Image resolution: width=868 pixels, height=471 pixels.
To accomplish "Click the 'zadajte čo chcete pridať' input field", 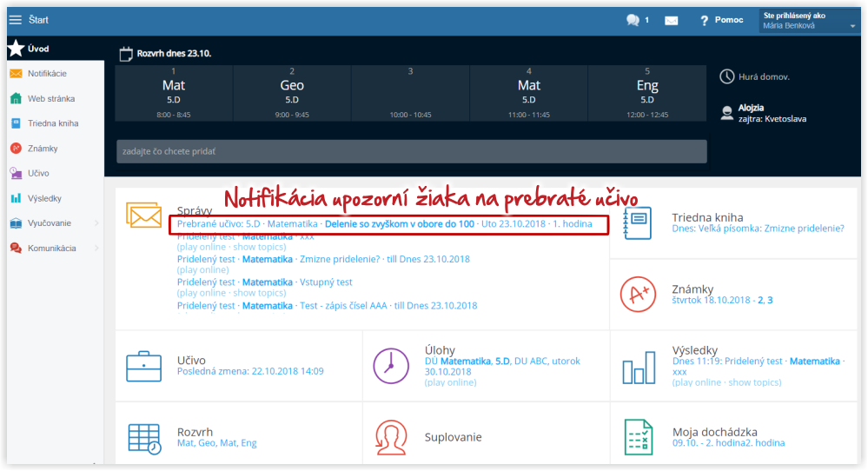I will 411,152.
